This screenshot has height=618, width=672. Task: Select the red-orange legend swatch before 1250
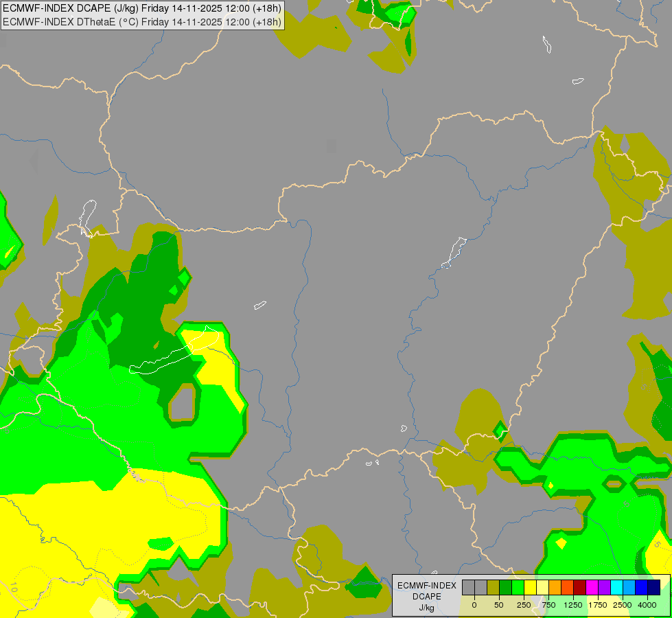[x=567, y=587]
